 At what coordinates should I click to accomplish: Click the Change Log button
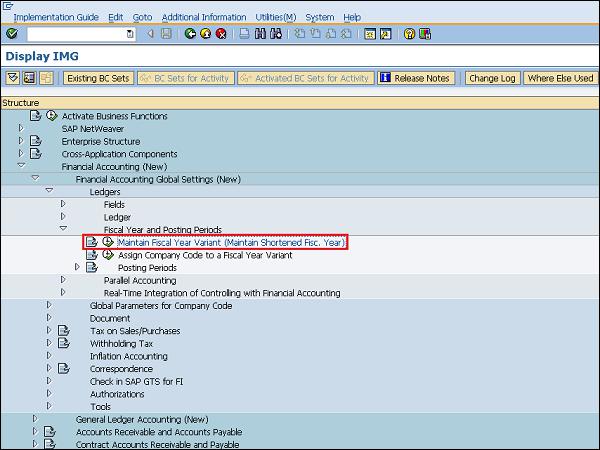point(492,78)
